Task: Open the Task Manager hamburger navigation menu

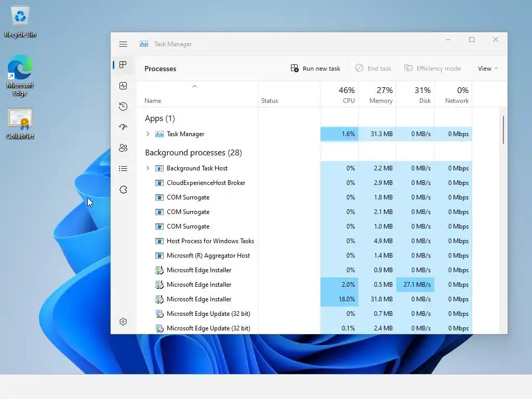Action: click(x=123, y=44)
